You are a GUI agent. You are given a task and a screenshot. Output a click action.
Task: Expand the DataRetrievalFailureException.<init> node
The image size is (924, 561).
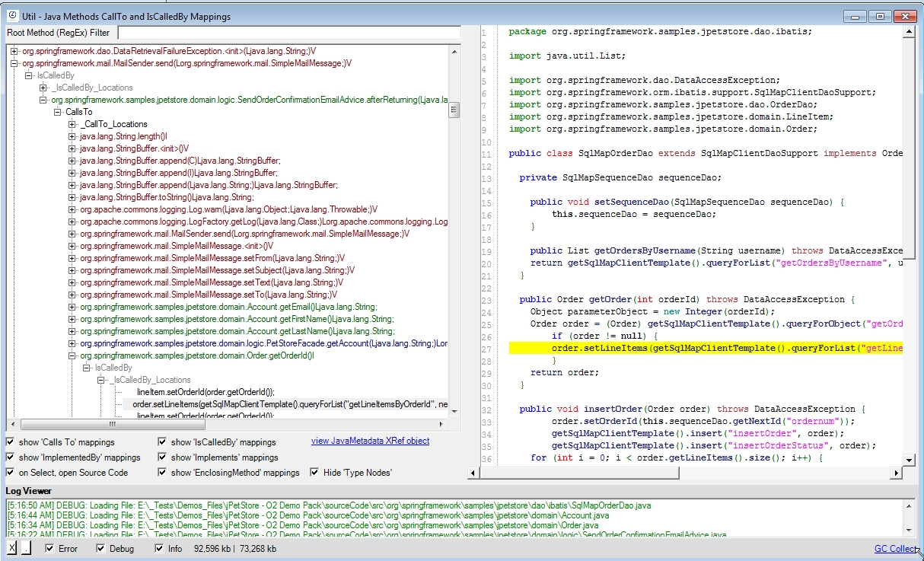coord(14,51)
